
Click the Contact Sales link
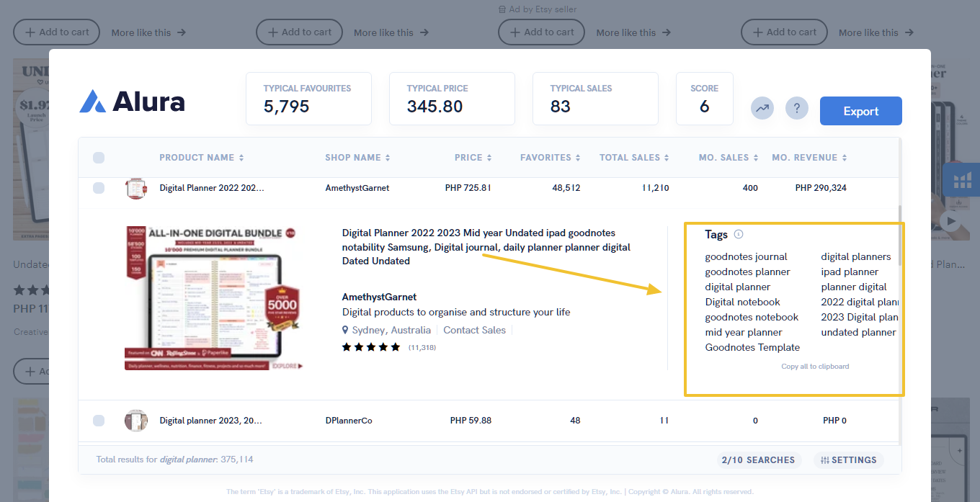pyautogui.click(x=474, y=330)
